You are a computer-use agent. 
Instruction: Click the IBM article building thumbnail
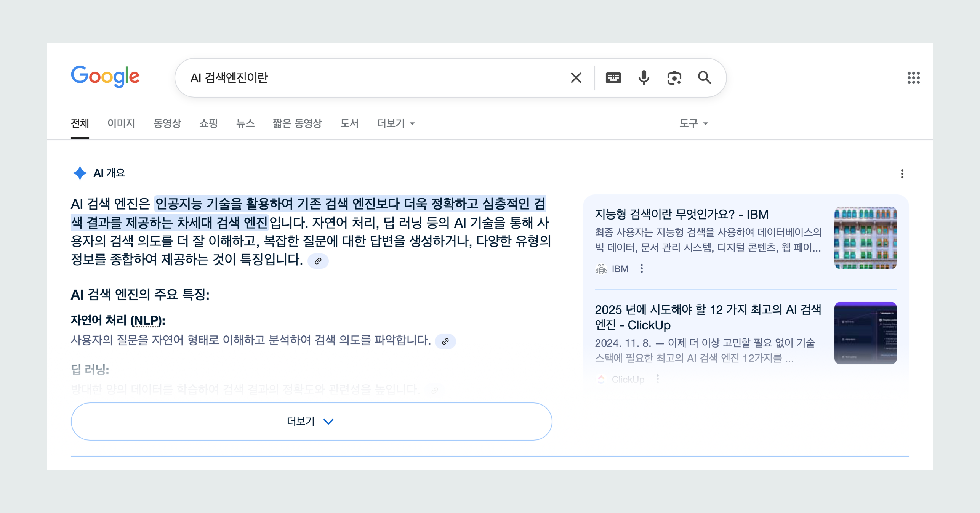coord(865,238)
